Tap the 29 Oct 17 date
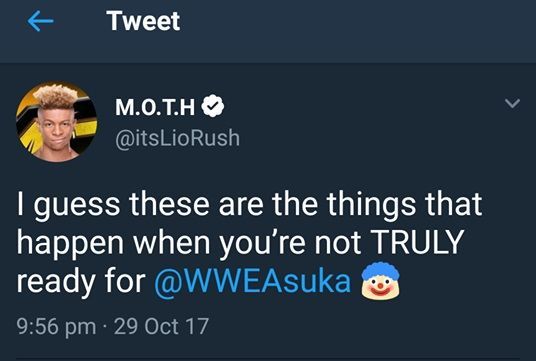 tap(161, 326)
